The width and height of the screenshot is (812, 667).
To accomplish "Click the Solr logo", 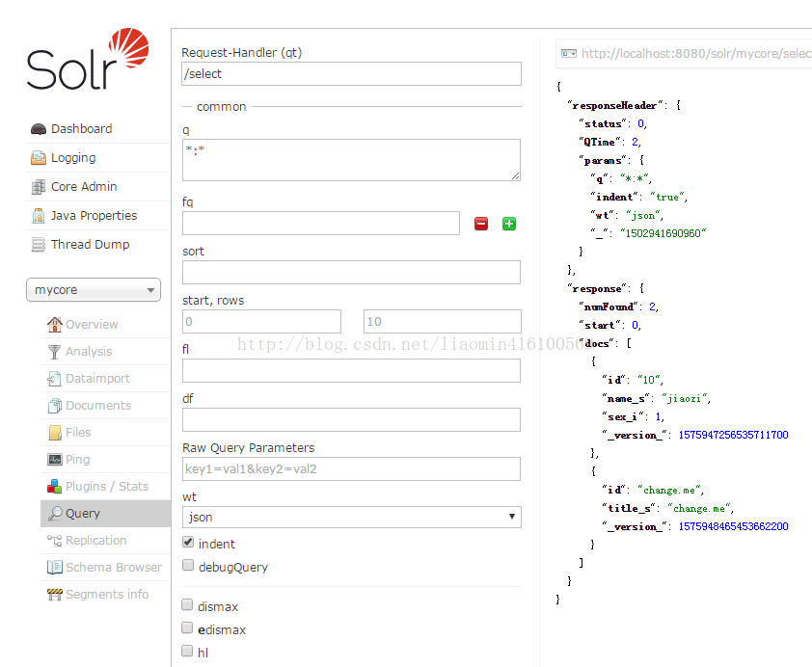I will pos(88,59).
